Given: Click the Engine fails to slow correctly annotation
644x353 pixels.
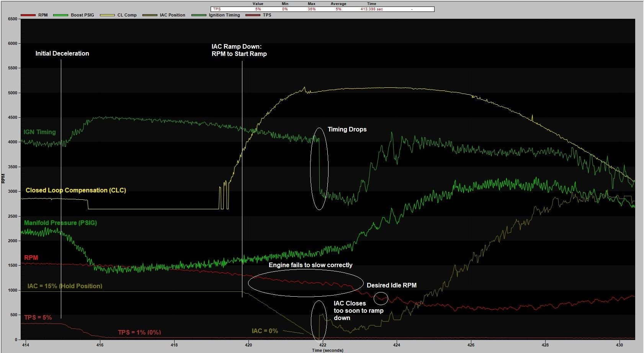Looking at the screenshot, I should pyautogui.click(x=310, y=265).
